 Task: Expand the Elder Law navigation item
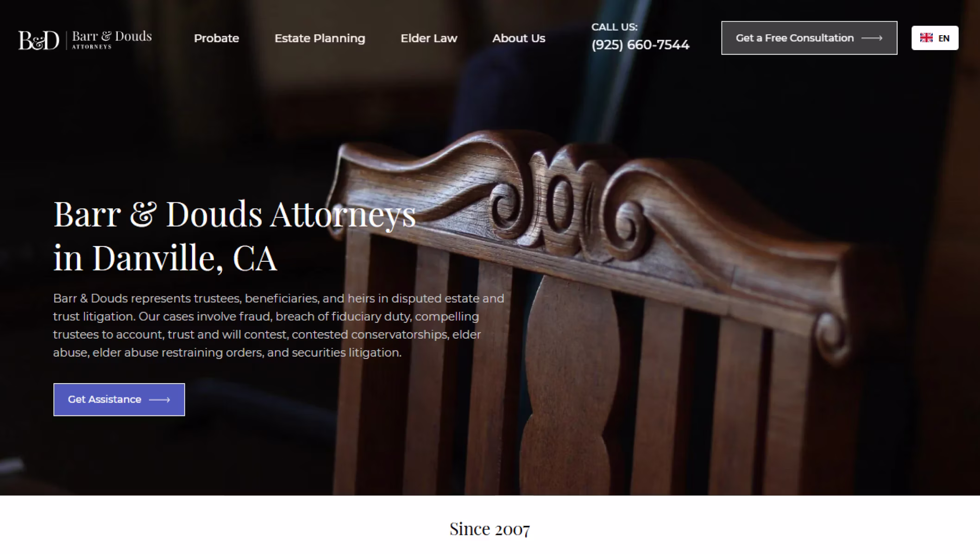[x=429, y=38]
